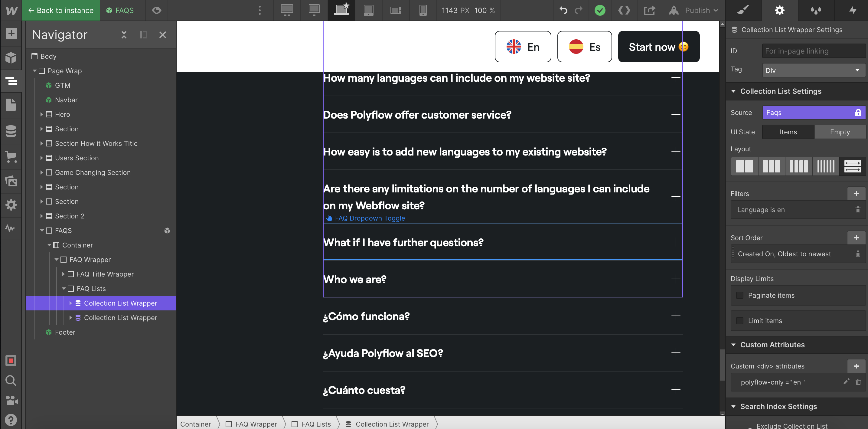This screenshot has width=868, height=429.
Task: Undo the last change
Action: coord(563,10)
